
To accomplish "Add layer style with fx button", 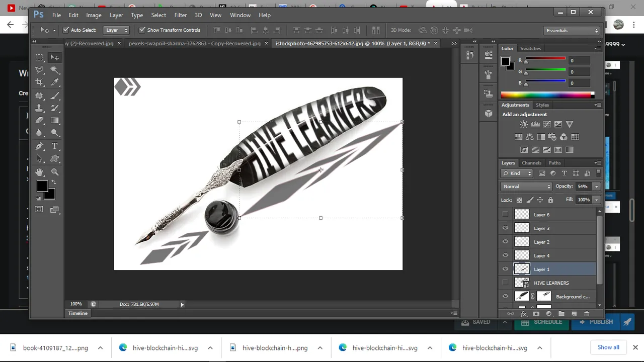I will (523, 314).
